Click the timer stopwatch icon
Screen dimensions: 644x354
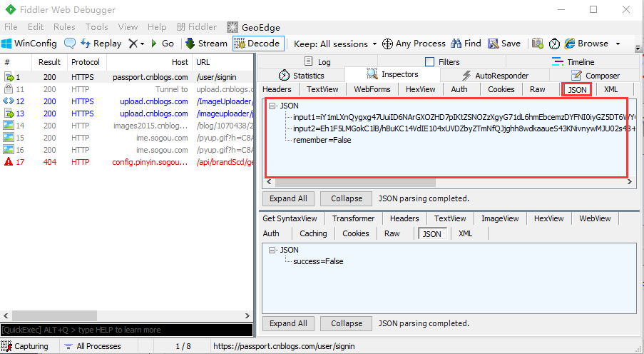click(x=554, y=44)
